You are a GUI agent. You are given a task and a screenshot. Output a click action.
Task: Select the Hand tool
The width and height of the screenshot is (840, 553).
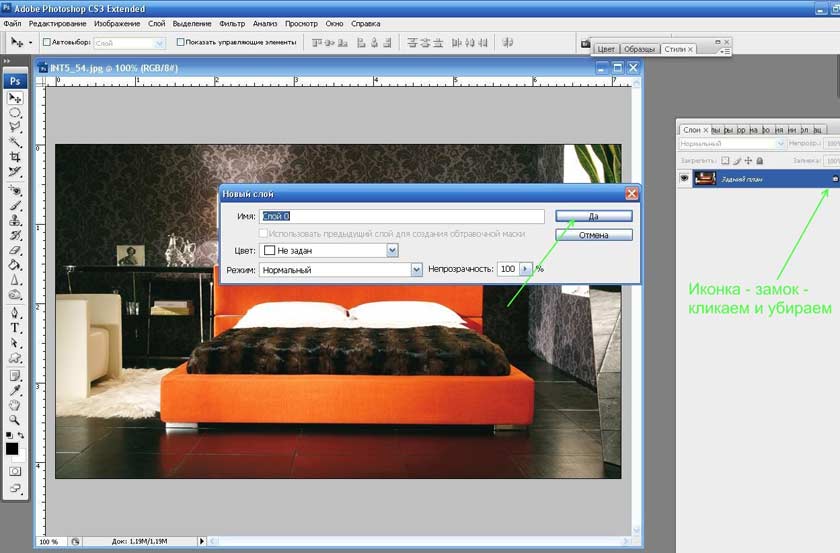pyautogui.click(x=15, y=405)
